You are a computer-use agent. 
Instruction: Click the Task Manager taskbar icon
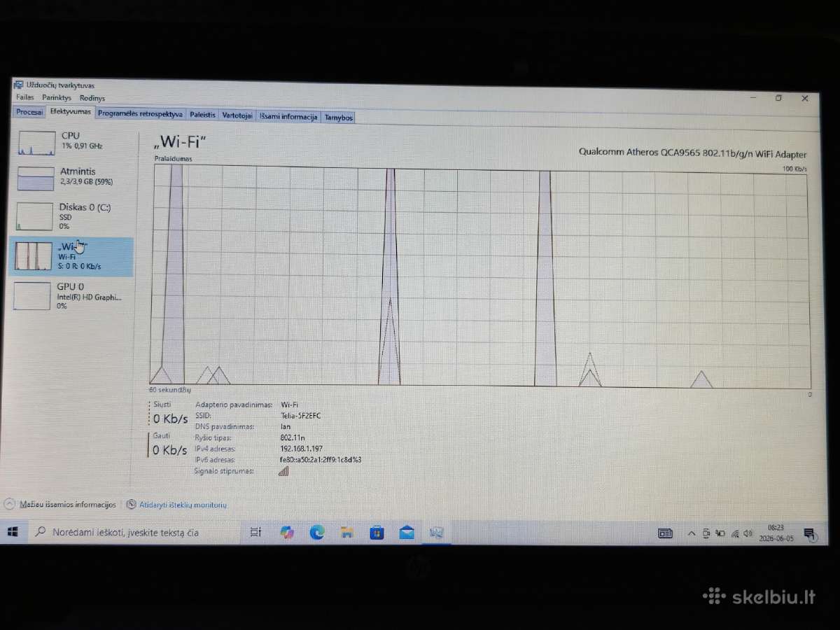pos(436,533)
